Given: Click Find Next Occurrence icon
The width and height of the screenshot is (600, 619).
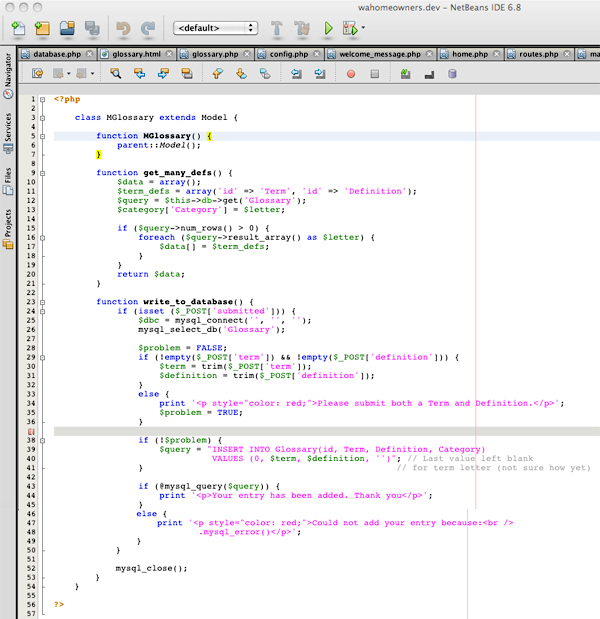Looking at the screenshot, I should click(163, 73).
